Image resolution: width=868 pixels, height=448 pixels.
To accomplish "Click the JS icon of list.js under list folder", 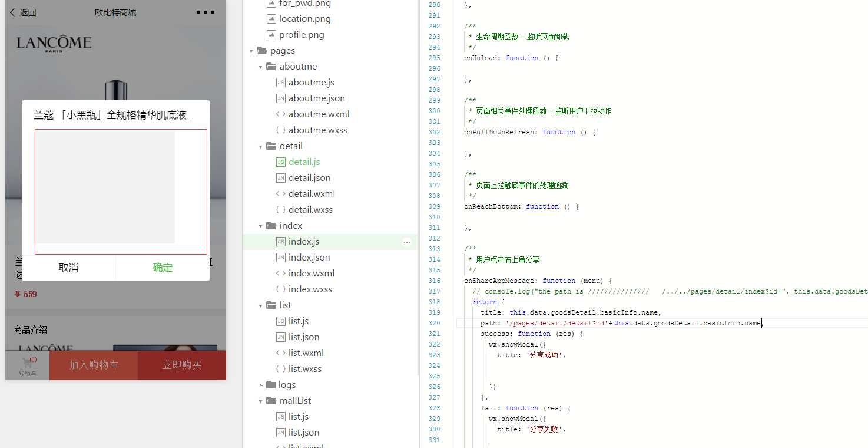I will (x=281, y=321).
